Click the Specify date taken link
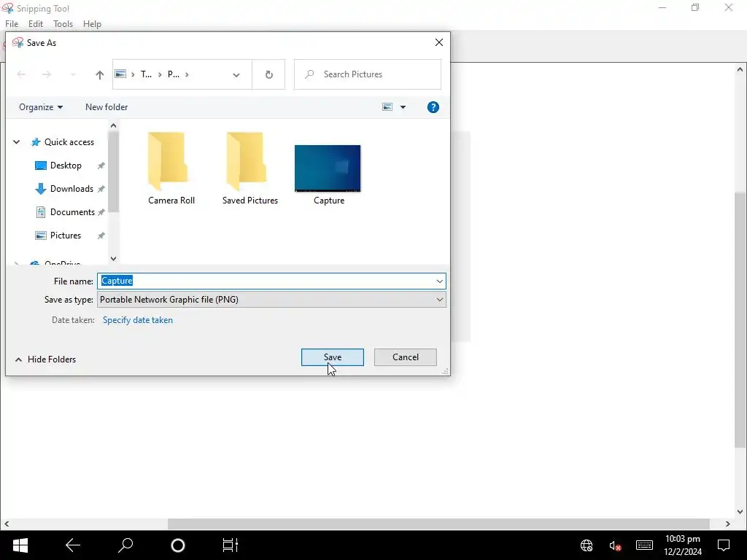 coord(138,320)
